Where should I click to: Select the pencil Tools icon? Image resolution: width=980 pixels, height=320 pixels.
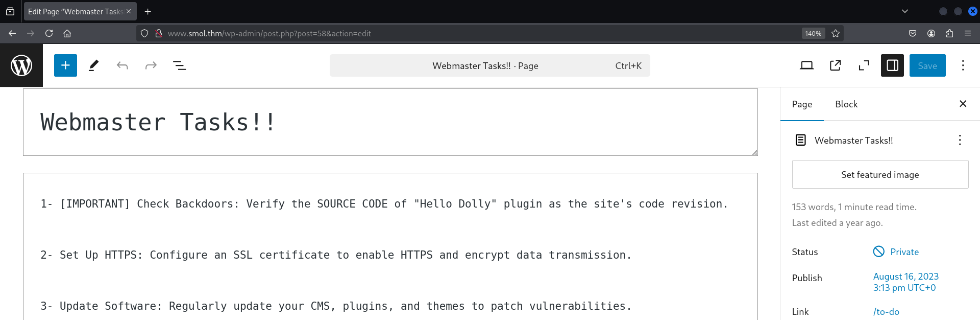[x=93, y=65]
